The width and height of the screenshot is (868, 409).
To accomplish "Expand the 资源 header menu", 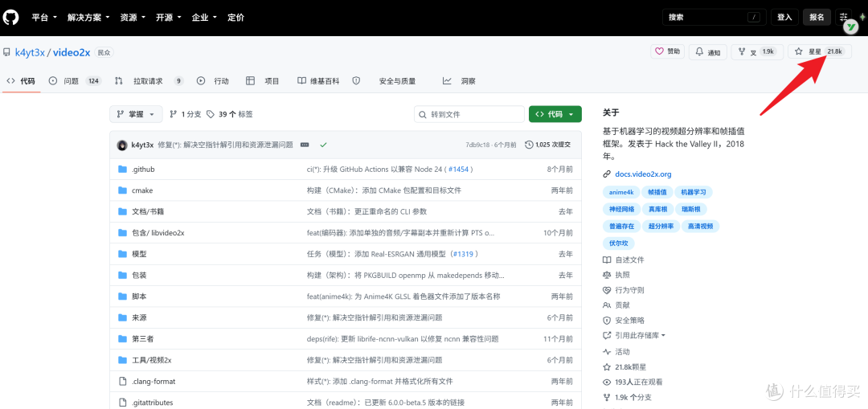I will 133,18.
